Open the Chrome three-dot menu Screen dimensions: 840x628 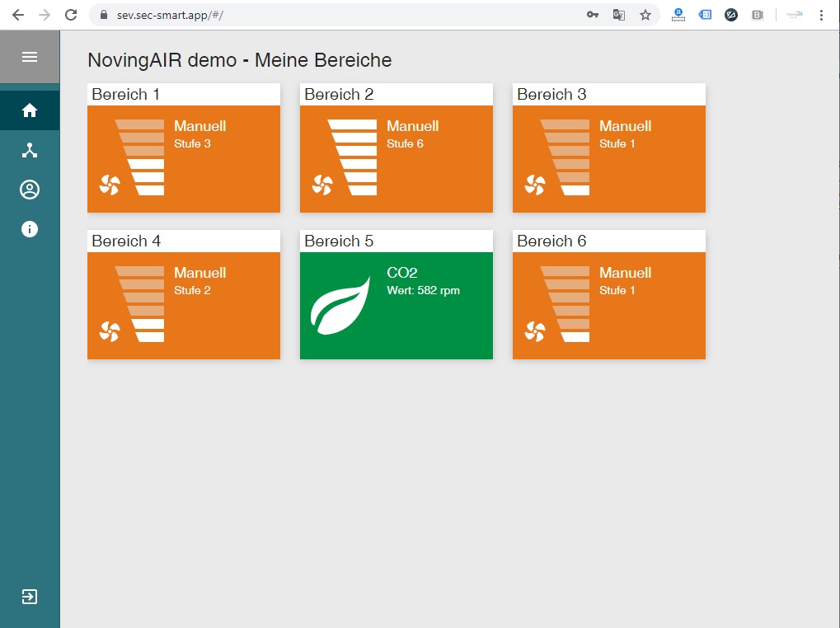click(x=821, y=15)
